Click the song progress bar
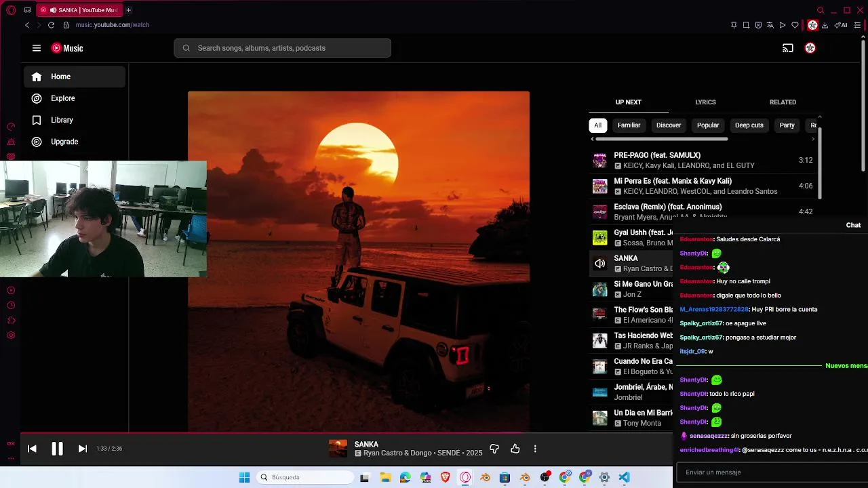 click(346, 432)
